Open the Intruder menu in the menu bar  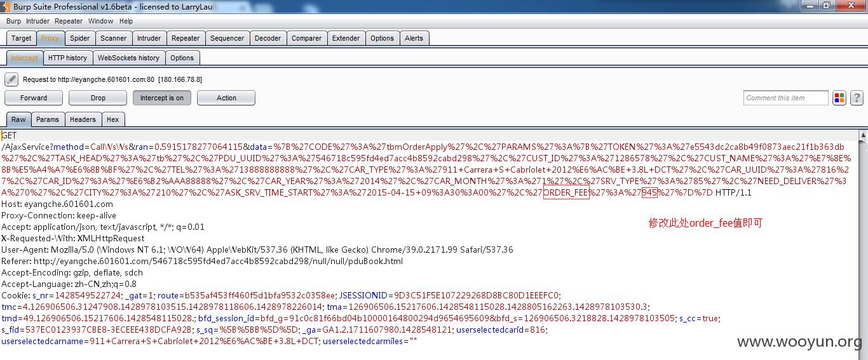pos(37,21)
